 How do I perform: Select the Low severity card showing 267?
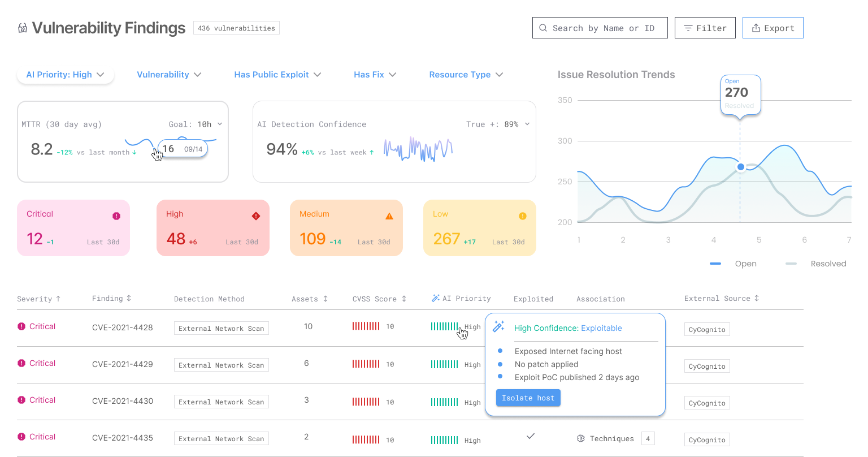coord(480,228)
